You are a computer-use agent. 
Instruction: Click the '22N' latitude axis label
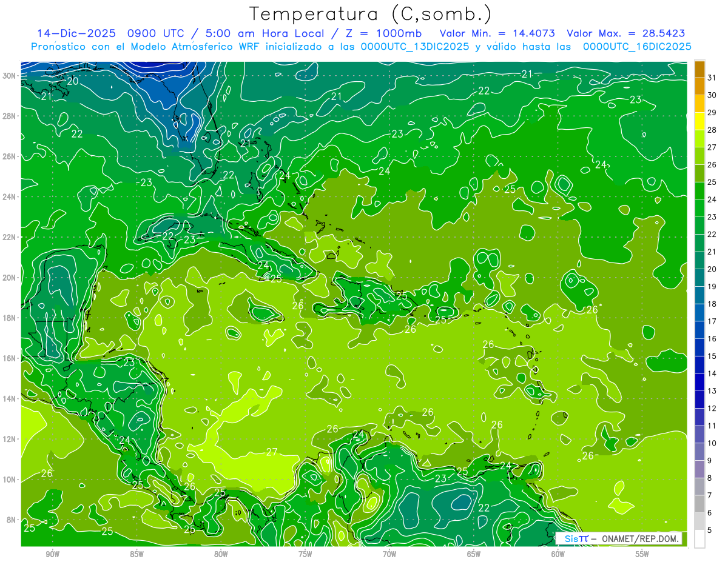(9, 237)
